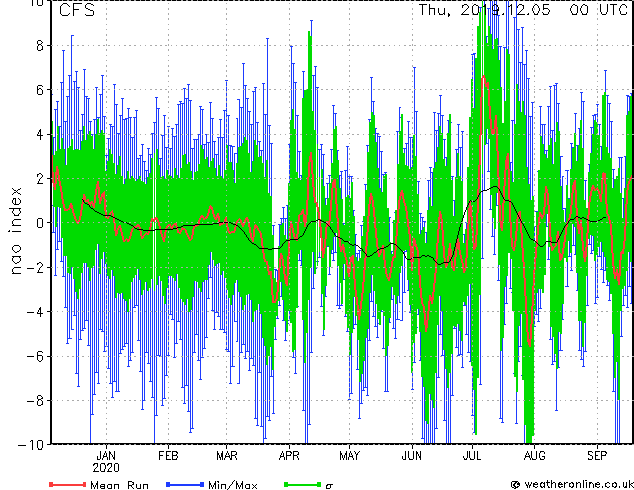634x490 pixels.
Task: Click the APR month axis label
Action: tap(289, 456)
